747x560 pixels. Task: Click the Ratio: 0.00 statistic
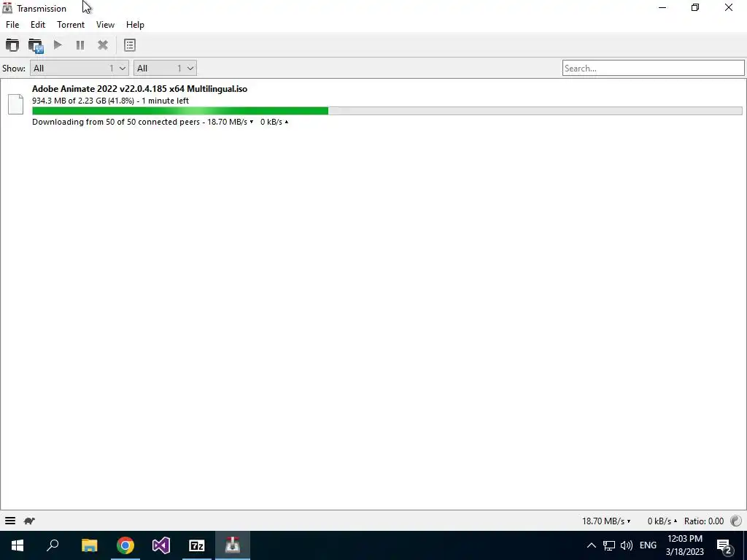[704, 521]
